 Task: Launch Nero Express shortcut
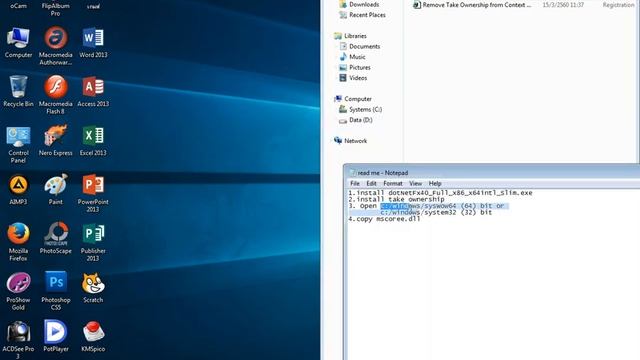pyautogui.click(x=56, y=141)
